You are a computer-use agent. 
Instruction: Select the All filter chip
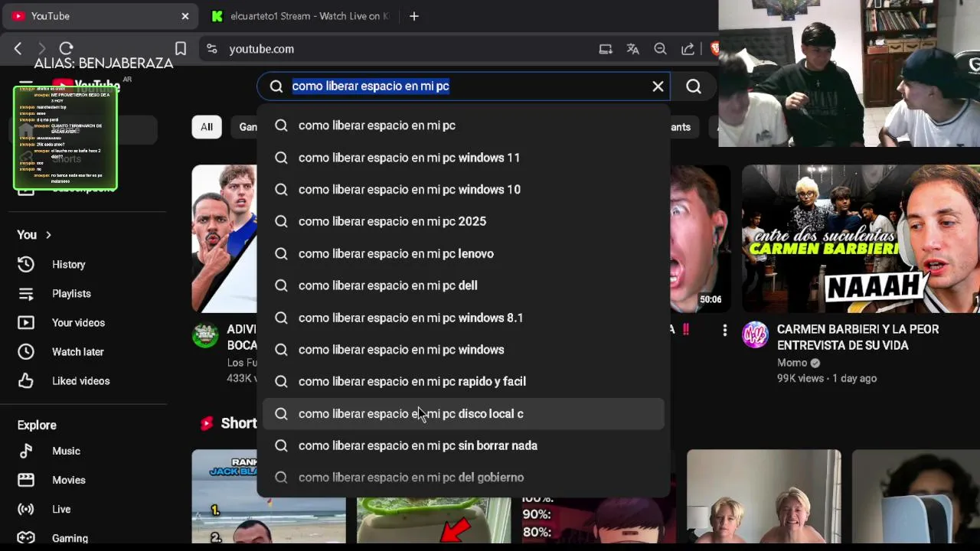tap(207, 127)
